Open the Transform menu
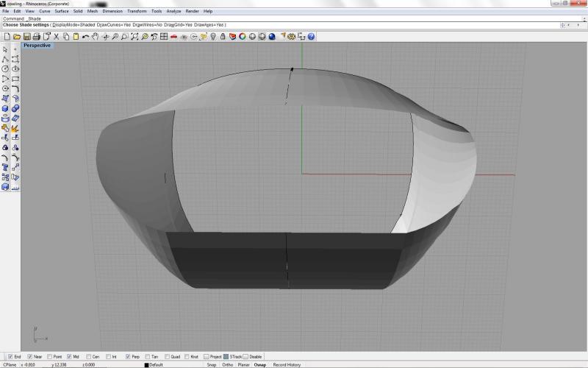Screen dimensions: 588x368 click(137, 11)
